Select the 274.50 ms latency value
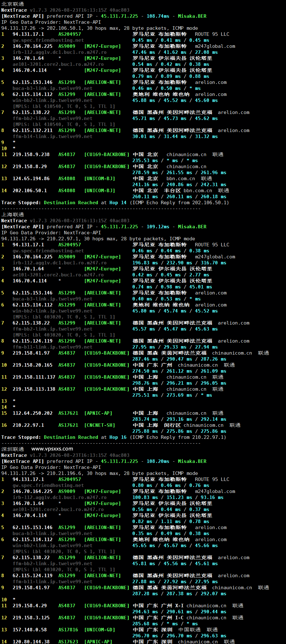 click(145, 371)
